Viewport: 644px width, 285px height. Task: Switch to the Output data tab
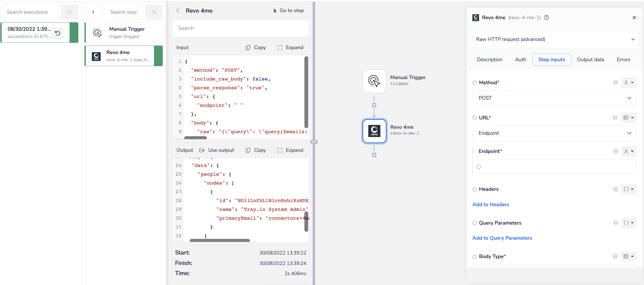[x=590, y=60]
